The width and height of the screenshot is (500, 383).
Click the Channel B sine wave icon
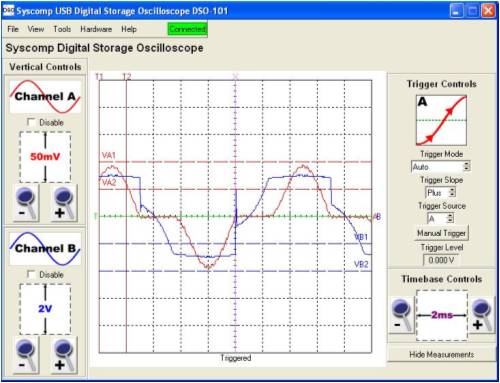tap(45, 249)
